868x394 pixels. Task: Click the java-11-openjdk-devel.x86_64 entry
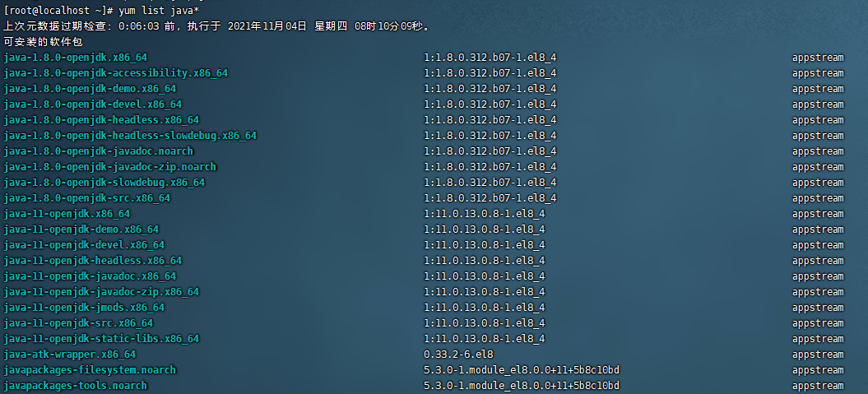coord(84,245)
